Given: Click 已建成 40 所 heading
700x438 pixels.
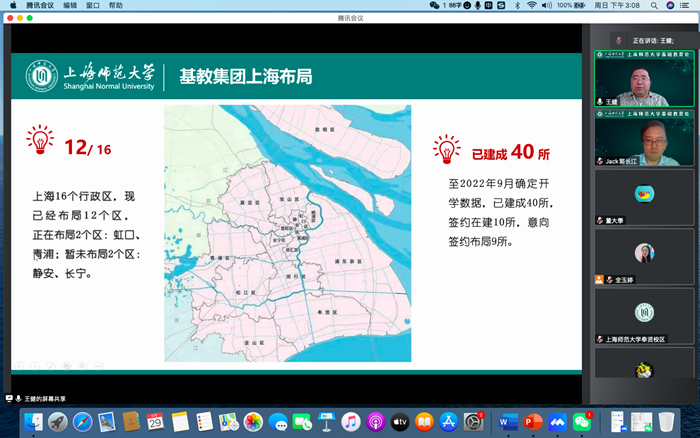Looking at the screenshot, I should point(511,153).
